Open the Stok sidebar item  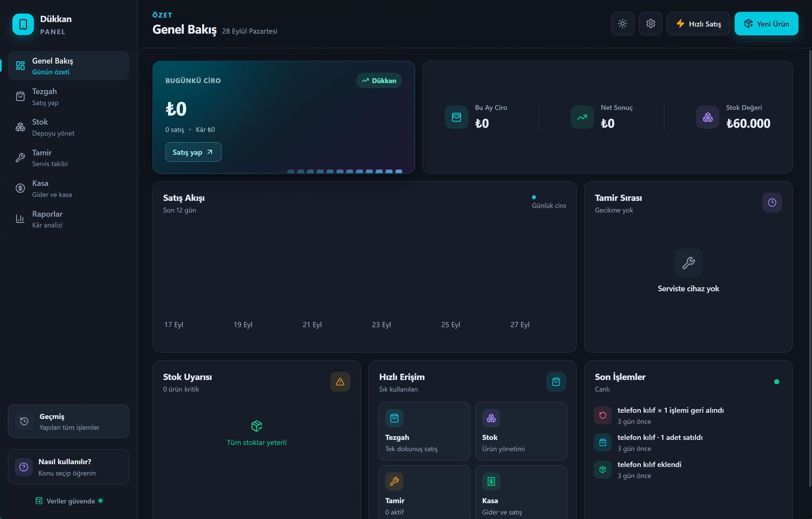pyautogui.click(x=68, y=127)
